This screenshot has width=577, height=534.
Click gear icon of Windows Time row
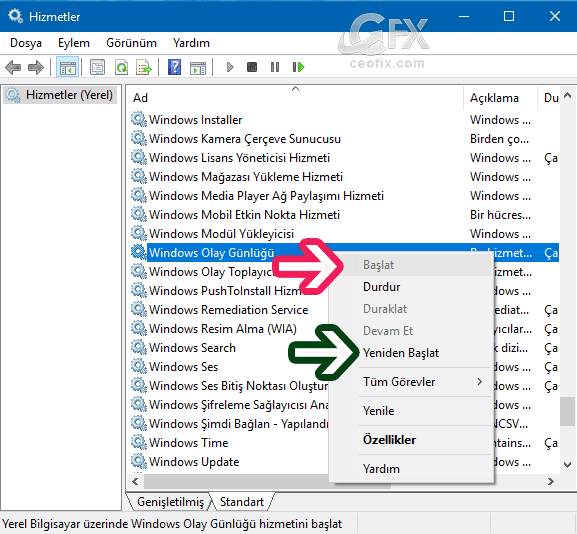[139, 442]
